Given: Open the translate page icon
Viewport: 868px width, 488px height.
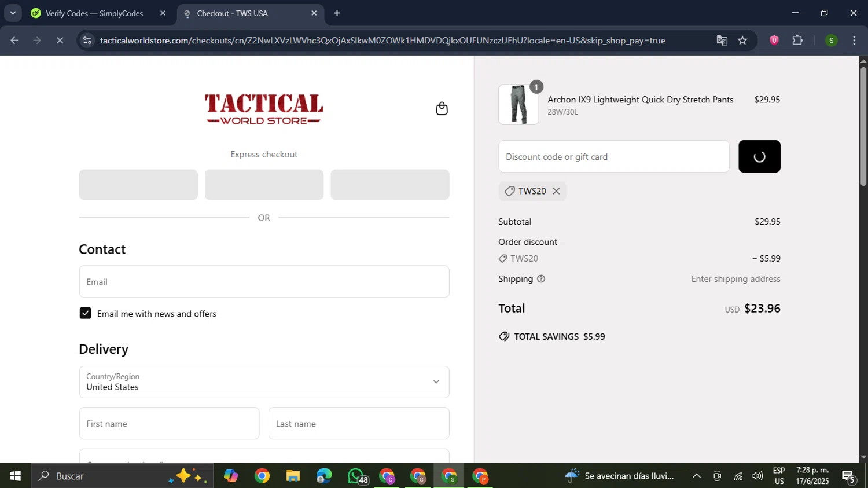Looking at the screenshot, I should [x=722, y=41].
